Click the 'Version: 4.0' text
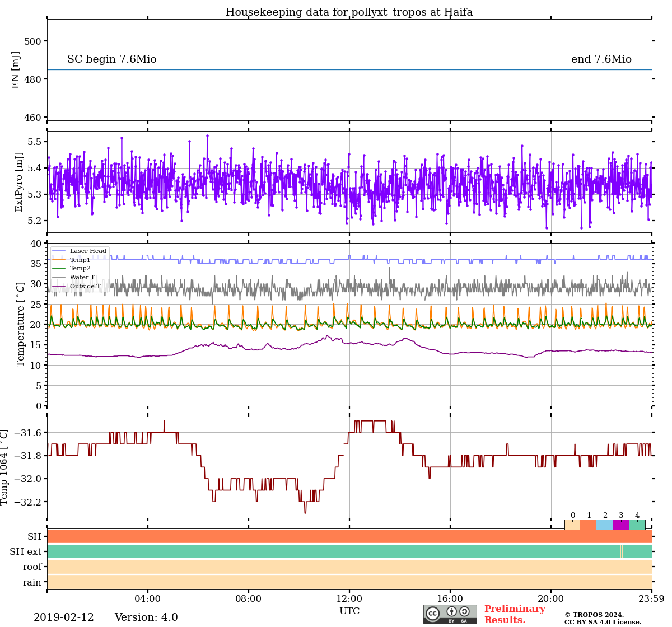 point(146,617)
